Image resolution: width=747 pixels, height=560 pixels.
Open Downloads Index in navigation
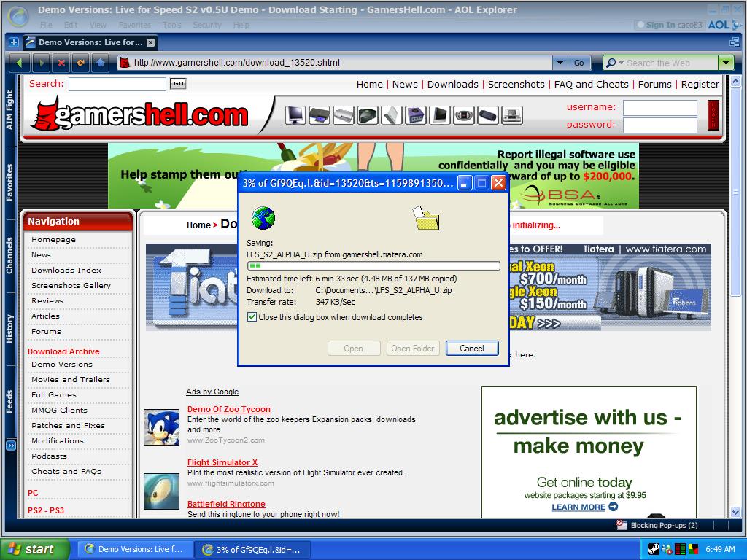[x=66, y=270]
